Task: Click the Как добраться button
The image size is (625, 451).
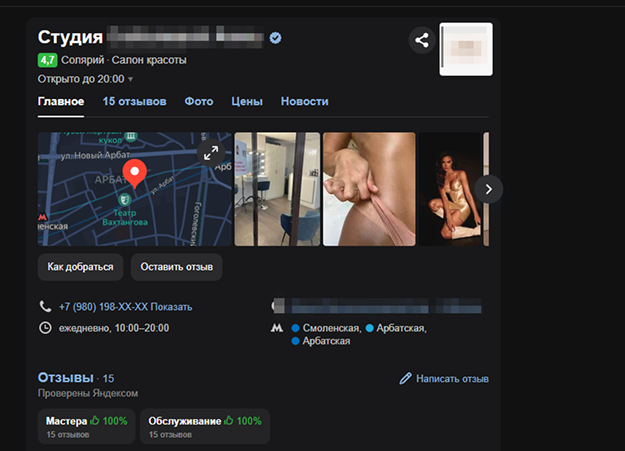Action: point(81,267)
